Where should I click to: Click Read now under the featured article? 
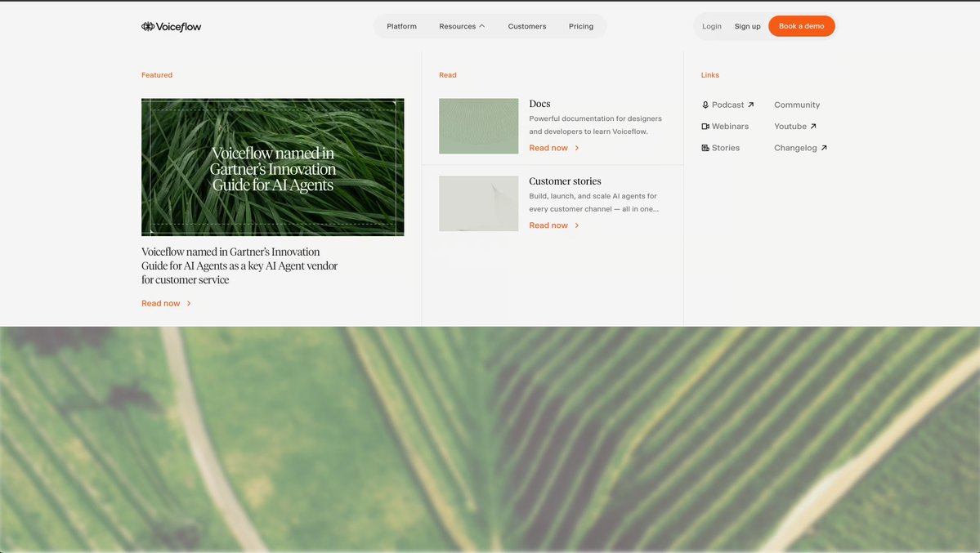(x=161, y=303)
